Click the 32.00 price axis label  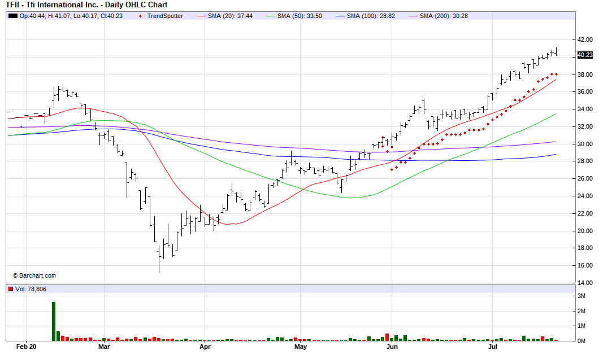click(x=585, y=126)
